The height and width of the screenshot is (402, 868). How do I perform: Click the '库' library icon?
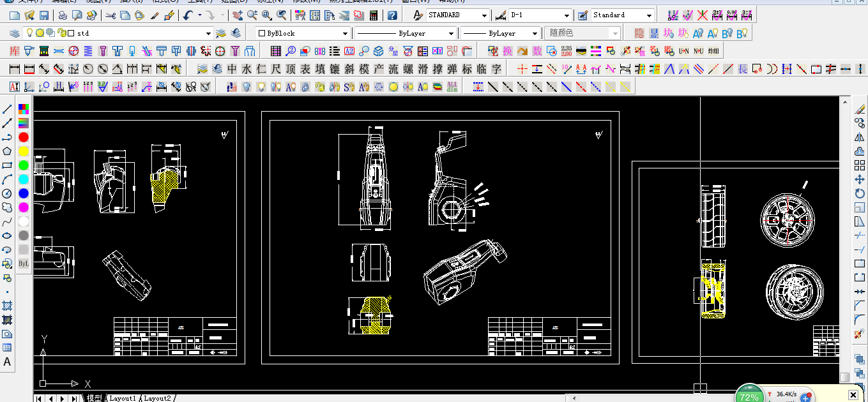coord(15,50)
